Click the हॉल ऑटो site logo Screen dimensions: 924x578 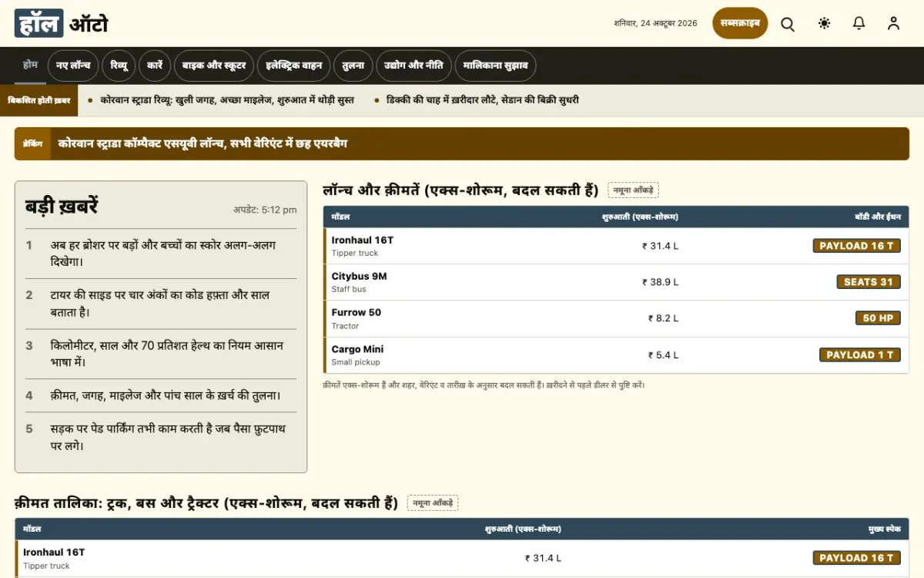62,24
